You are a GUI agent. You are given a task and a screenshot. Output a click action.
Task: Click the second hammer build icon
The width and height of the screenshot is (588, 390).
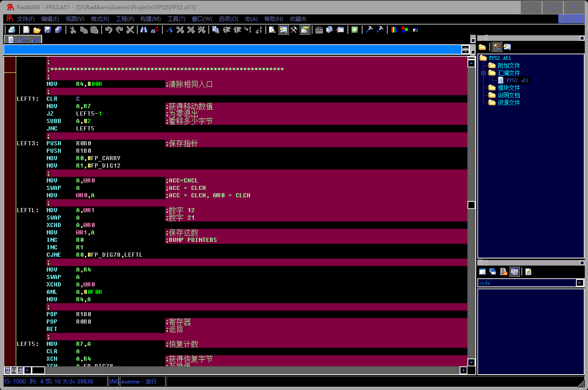[380, 30]
